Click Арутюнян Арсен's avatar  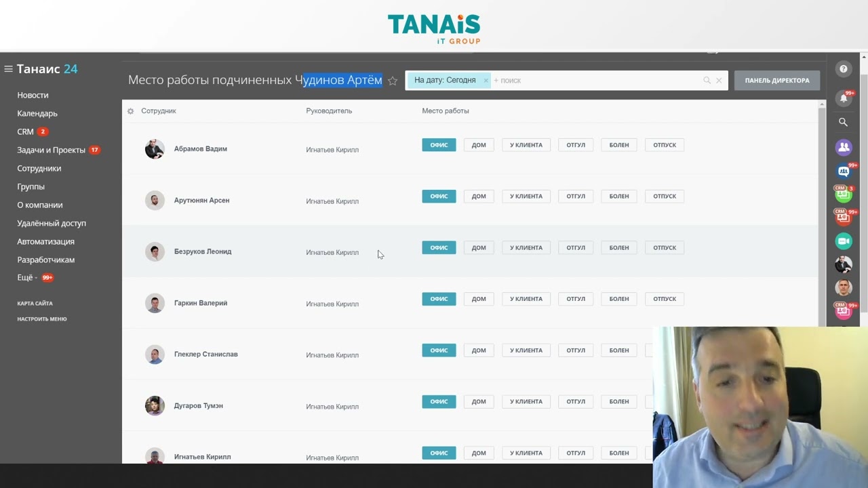point(155,201)
